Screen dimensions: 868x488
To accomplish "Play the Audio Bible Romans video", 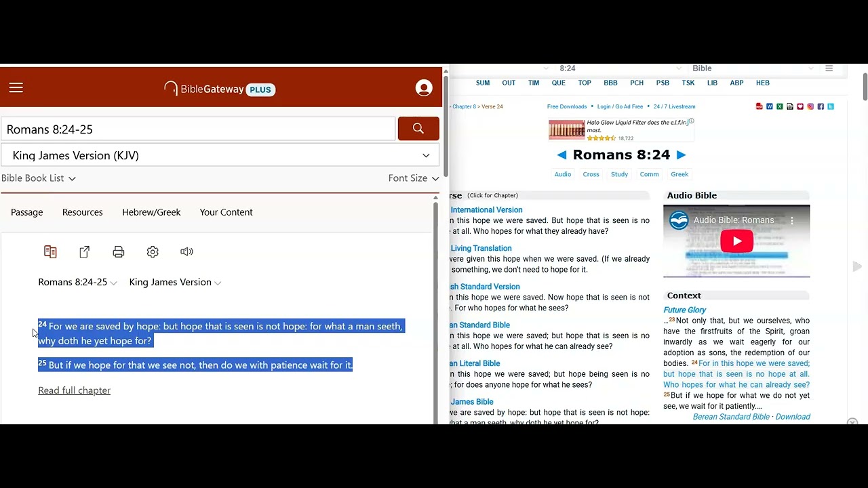I will pos(736,241).
